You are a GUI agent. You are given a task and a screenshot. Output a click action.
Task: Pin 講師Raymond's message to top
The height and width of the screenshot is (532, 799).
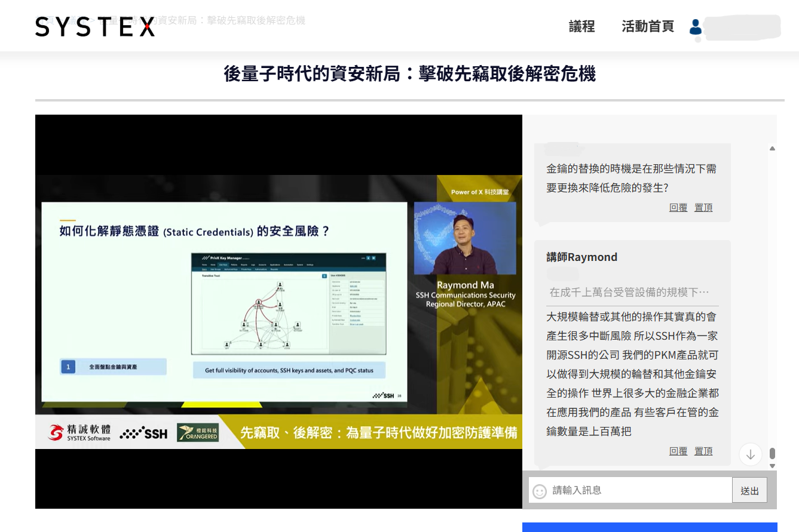tap(703, 451)
